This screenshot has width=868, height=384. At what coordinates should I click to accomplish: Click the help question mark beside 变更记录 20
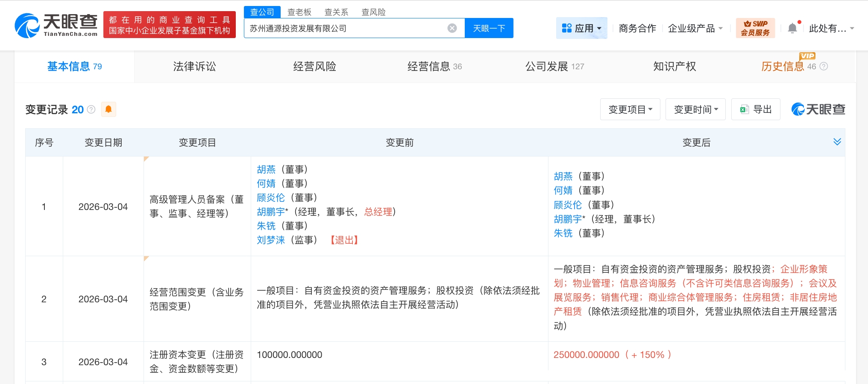click(x=91, y=109)
